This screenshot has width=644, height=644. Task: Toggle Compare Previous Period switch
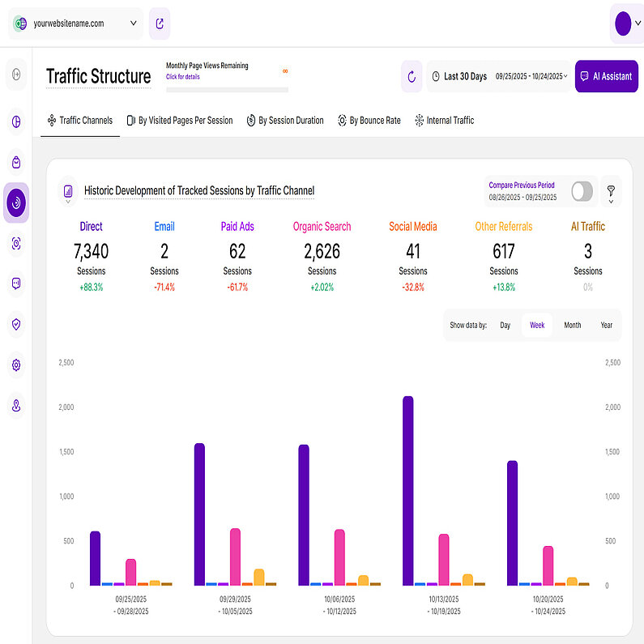click(582, 191)
